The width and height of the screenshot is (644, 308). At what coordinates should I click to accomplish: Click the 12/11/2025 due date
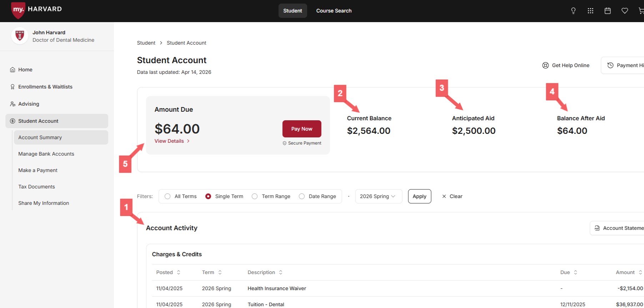point(573,304)
